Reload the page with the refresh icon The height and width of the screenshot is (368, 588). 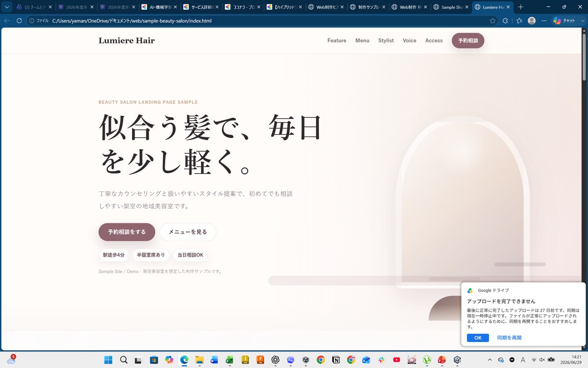pos(19,21)
